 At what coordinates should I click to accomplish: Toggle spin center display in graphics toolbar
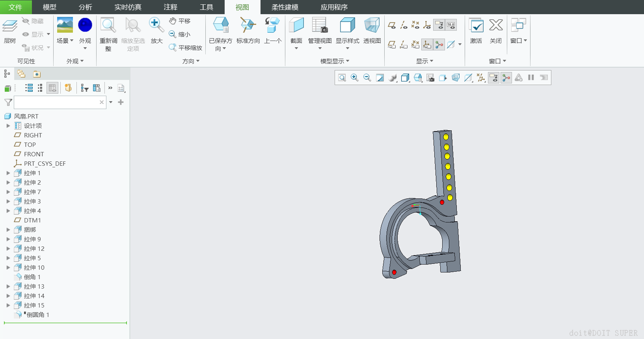tap(506, 78)
